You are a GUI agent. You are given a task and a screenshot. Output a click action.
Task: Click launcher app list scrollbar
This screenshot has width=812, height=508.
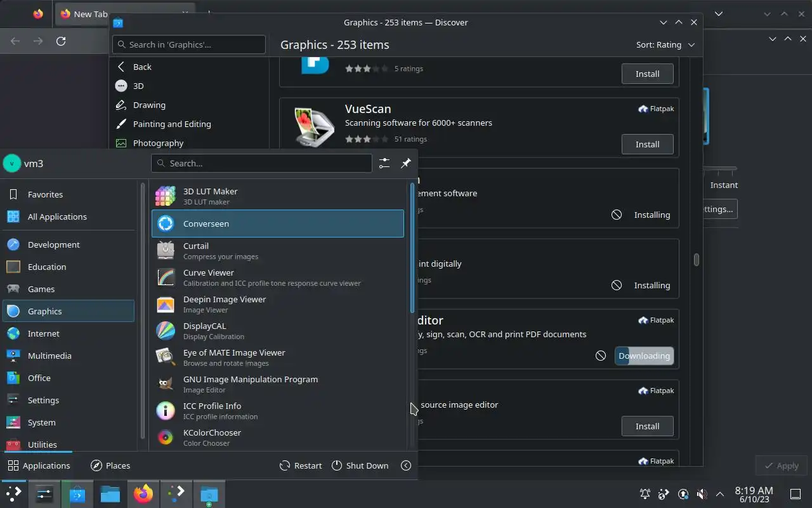pyautogui.click(x=412, y=248)
